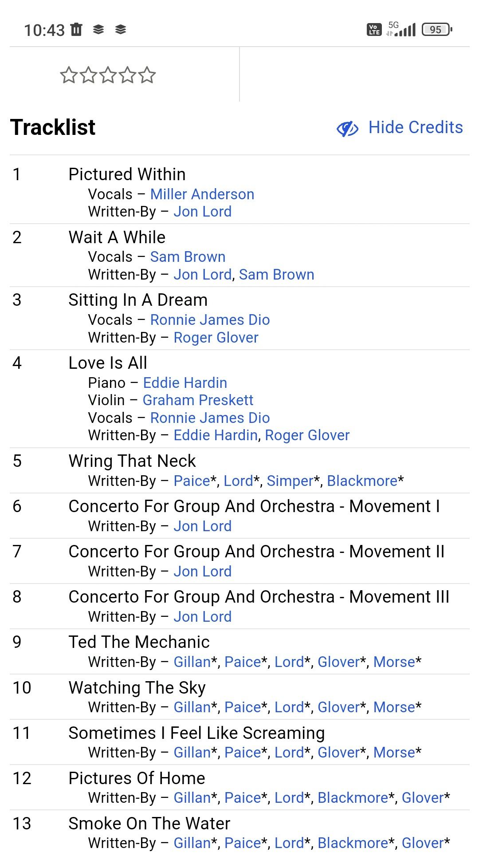Open Eddie Hardin piano credit link
Image resolution: width=479 pixels, height=868 pixels.
pyautogui.click(x=185, y=383)
